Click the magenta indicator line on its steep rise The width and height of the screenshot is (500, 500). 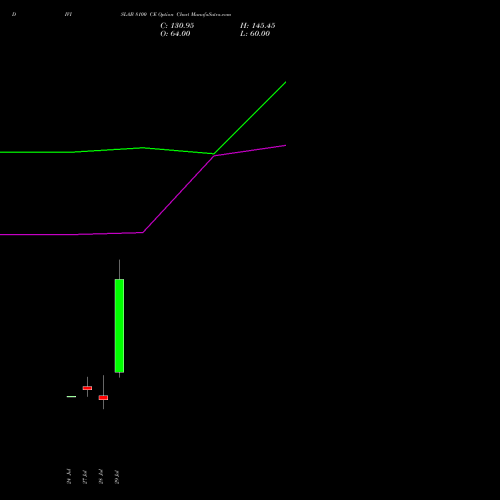click(x=179, y=194)
